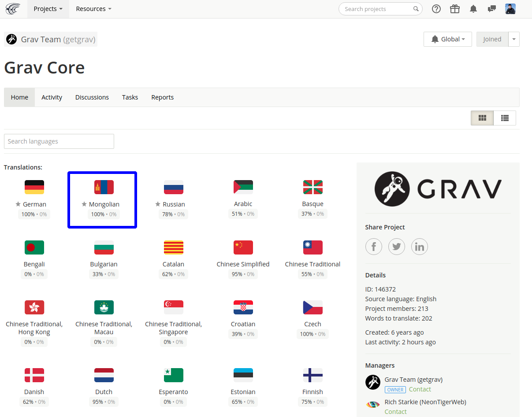Expand the Joined button dropdown arrow
532x417 pixels.
pyautogui.click(x=514, y=39)
